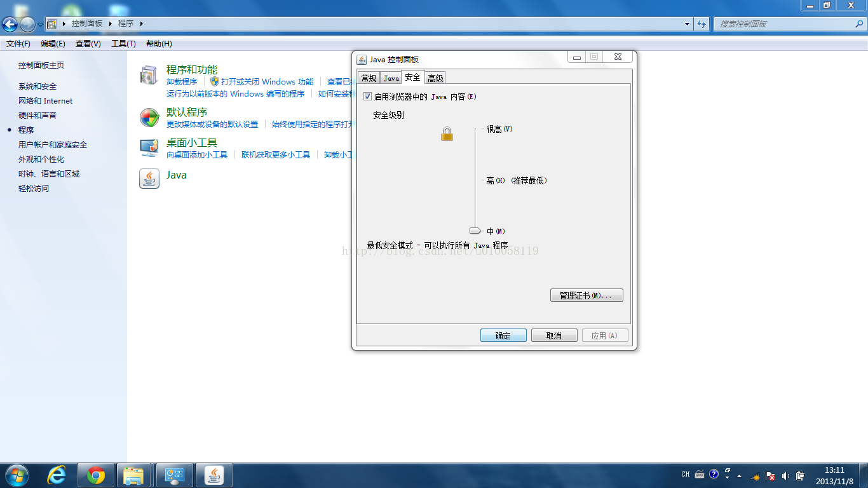Uncheck 启用浏览器中的 Java 内容 checkbox
This screenshot has height=488, width=868.
367,97
